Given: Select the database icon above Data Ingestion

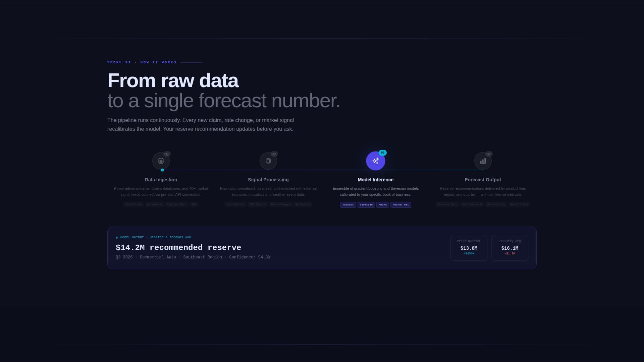Looking at the screenshot, I should point(161,161).
